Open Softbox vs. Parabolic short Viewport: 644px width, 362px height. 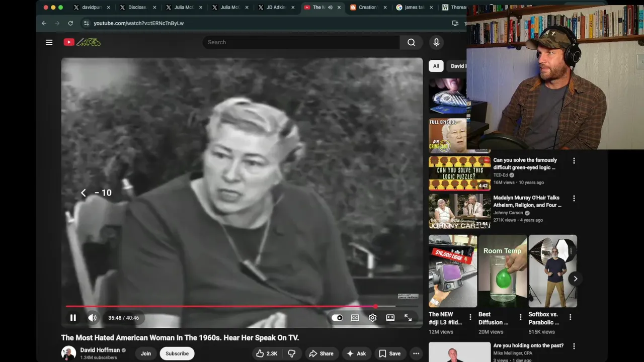tap(552, 271)
